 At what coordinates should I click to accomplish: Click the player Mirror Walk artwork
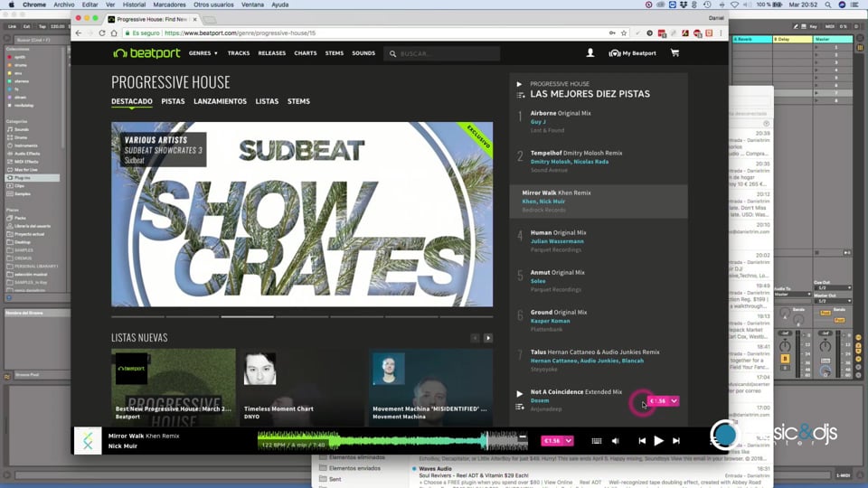[x=88, y=440]
